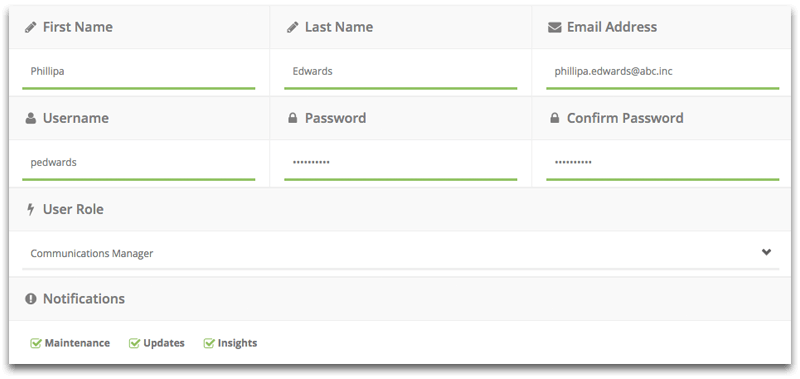Toggle the Updates notification checkbox
The image size is (800, 379).
tap(135, 343)
